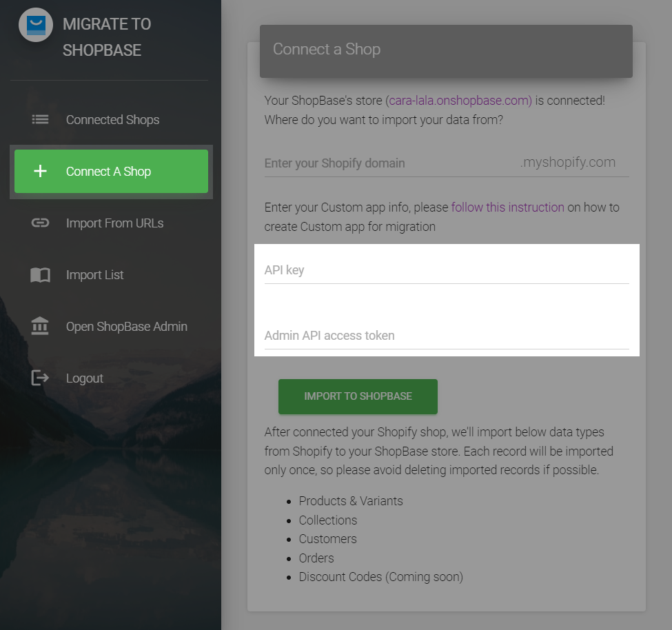
Task: Click the open book Import List icon
Action: click(40, 275)
